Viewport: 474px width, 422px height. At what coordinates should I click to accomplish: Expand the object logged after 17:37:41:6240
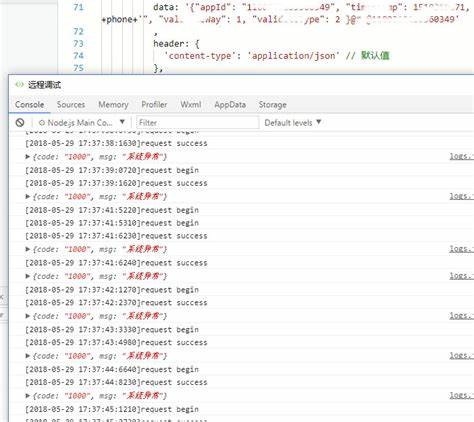pyautogui.click(x=28, y=276)
